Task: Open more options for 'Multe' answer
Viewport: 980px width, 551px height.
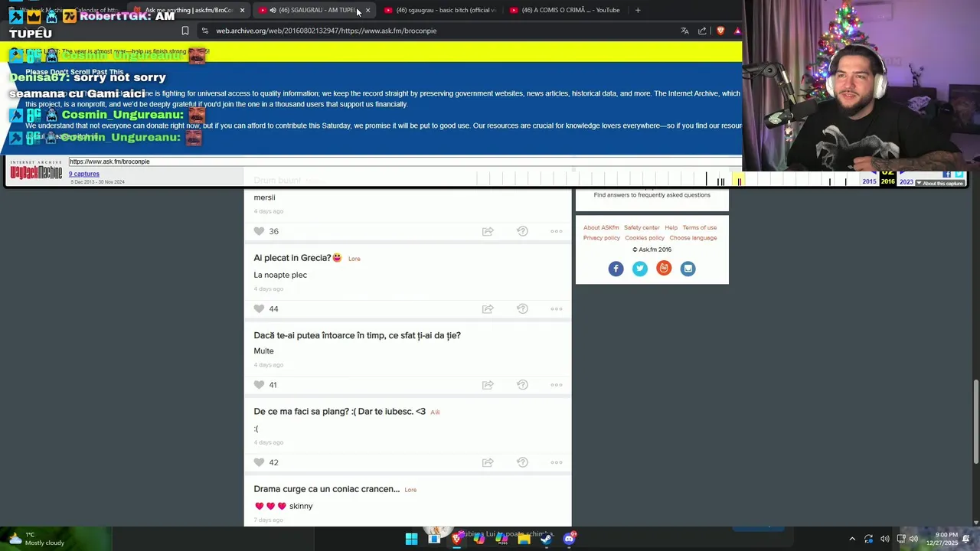Action: tap(557, 385)
